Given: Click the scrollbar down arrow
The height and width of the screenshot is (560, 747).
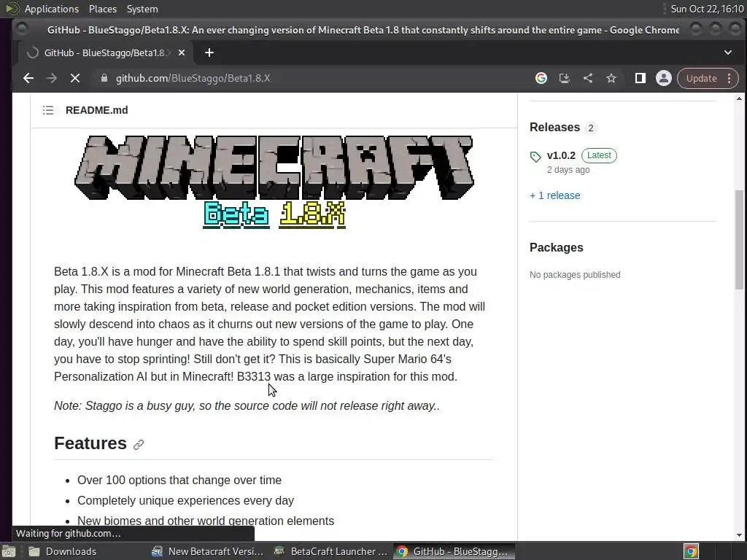Looking at the screenshot, I should 739,534.
